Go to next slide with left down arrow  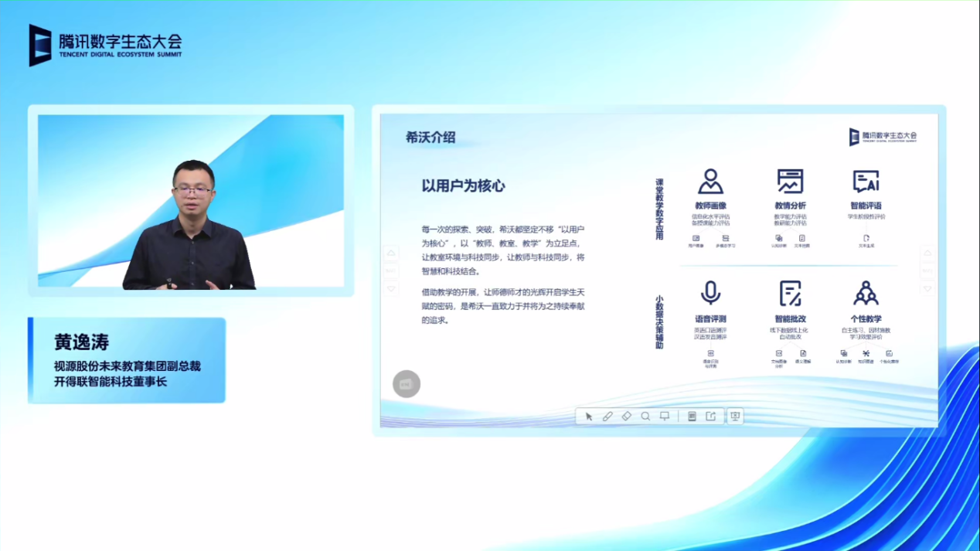click(391, 288)
